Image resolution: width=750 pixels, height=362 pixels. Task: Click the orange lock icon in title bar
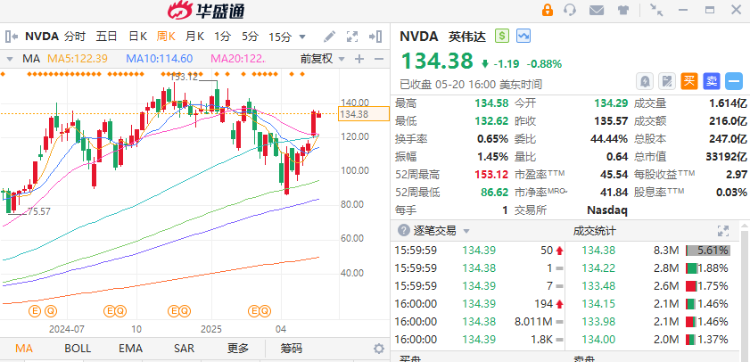click(547, 10)
